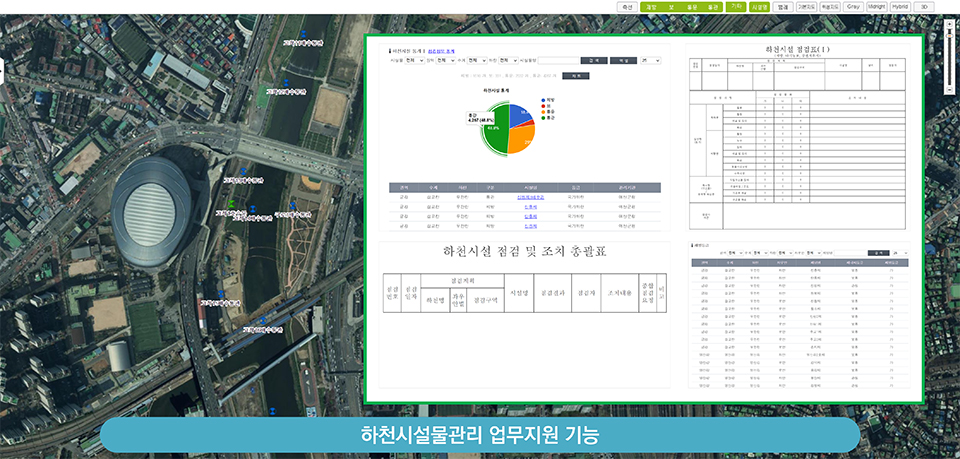This screenshot has width=960, height=459.
Task: Click the green facility marker near the dome
Action: [x=230, y=203]
